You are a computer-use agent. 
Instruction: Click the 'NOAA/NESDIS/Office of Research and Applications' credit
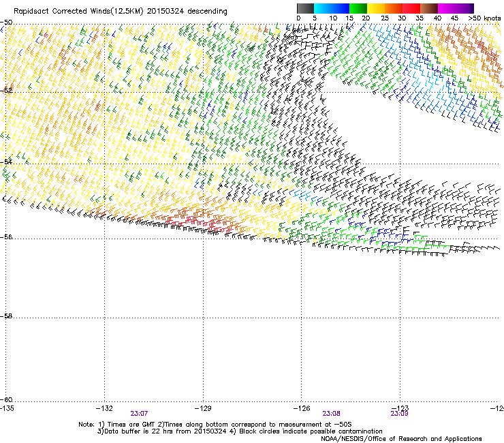[401, 439]
